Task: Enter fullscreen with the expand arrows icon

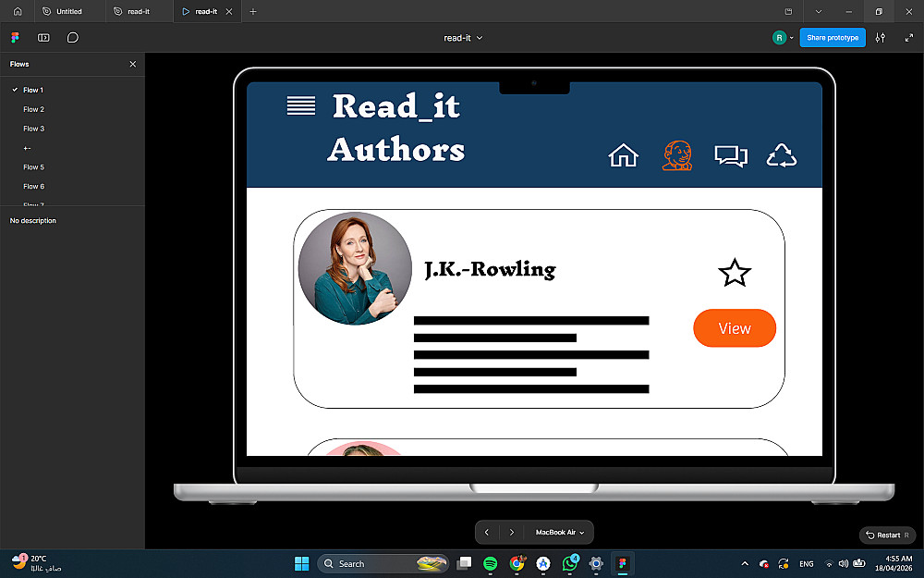Action: click(908, 38)
